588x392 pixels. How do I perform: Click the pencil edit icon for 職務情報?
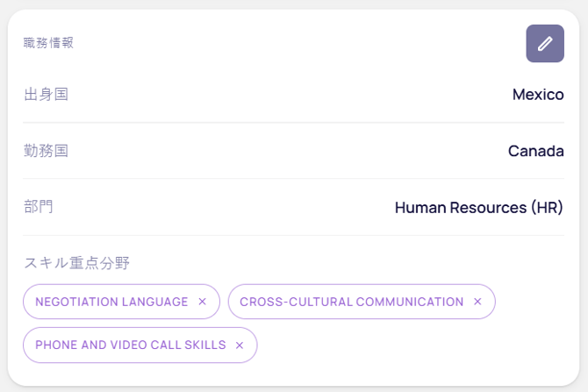pos(545,44)
